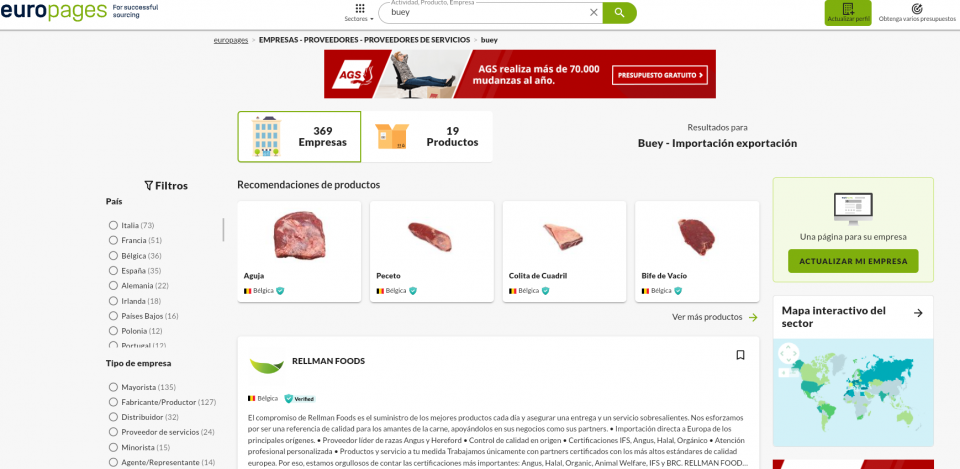The width and height of the screenshot is (960, 469).
Task: Select the Mayorista company type filter
Action: tap(113, 387)
